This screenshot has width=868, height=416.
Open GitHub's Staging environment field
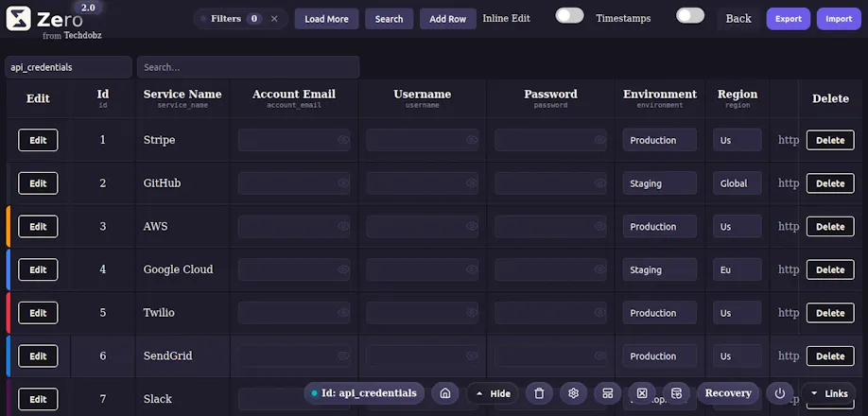pos(659,183)
